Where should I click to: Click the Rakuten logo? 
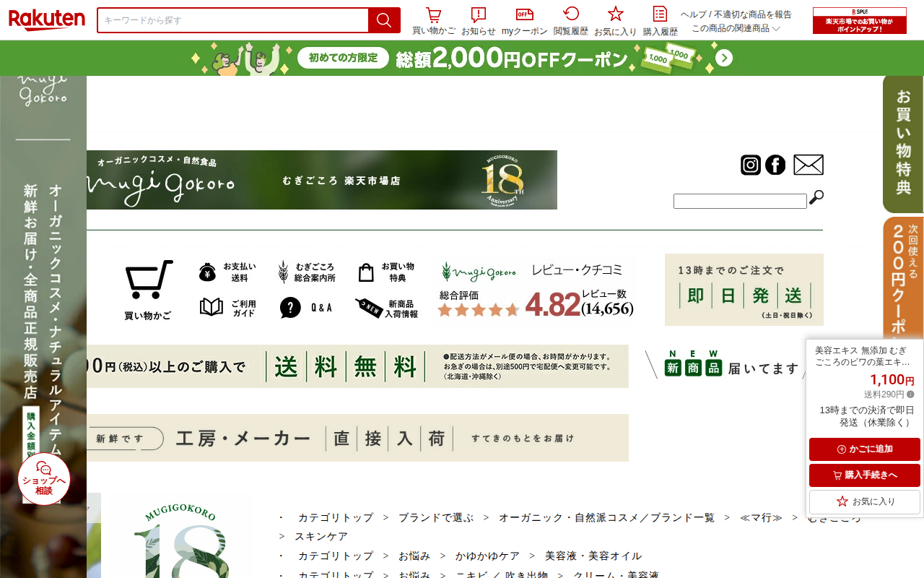(46, 20)
